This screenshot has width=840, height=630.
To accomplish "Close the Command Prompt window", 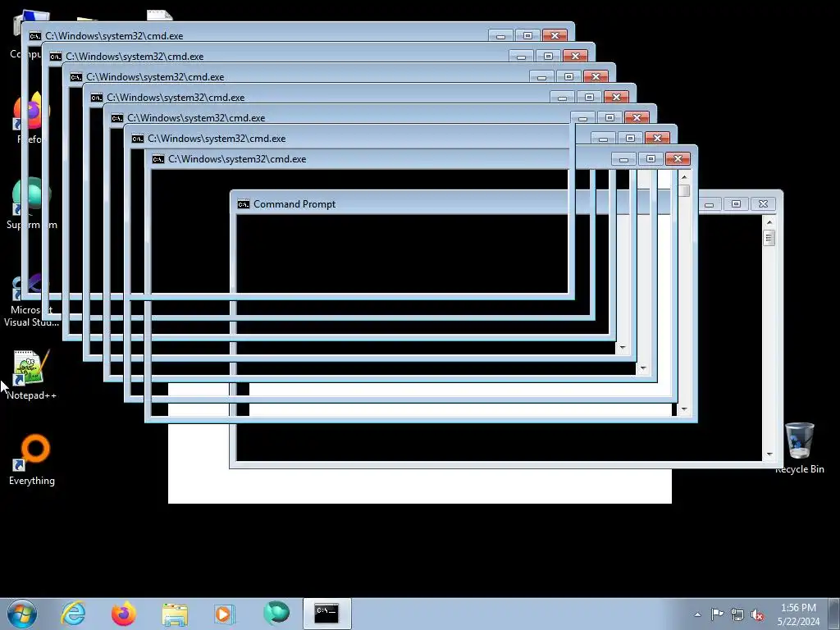I will (x=764, y=204).
